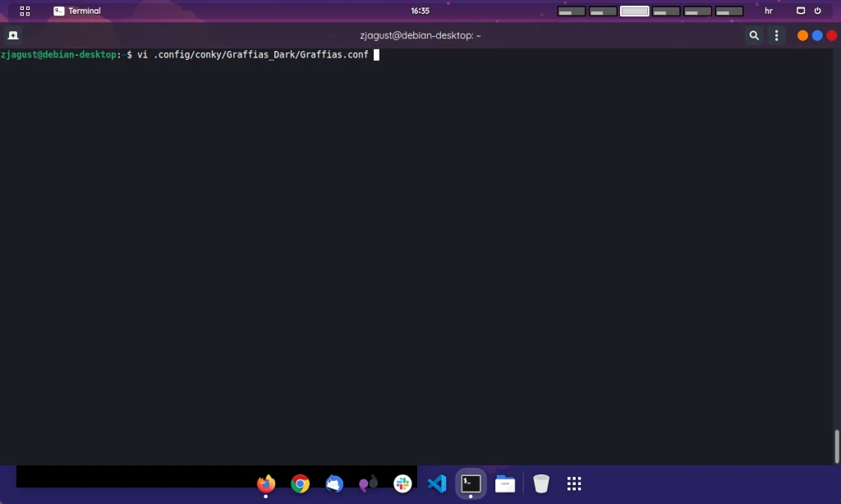Screen dimensions: 841x504
Task: Show all applications with the grid icon
Action: tap(573, 483)
